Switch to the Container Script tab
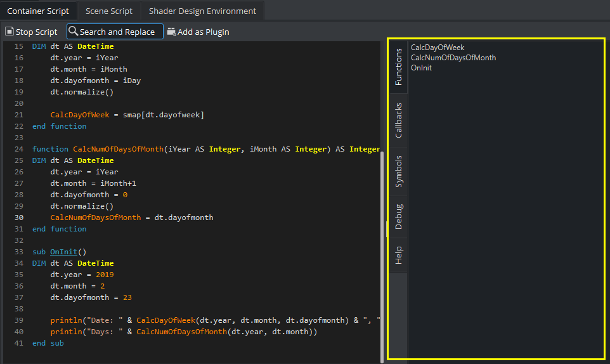Screen dimensions: 610x364 pos(38,11)
